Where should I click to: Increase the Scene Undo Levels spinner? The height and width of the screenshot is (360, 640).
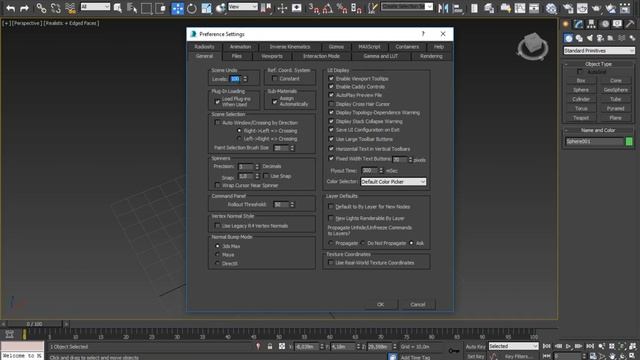245,77
